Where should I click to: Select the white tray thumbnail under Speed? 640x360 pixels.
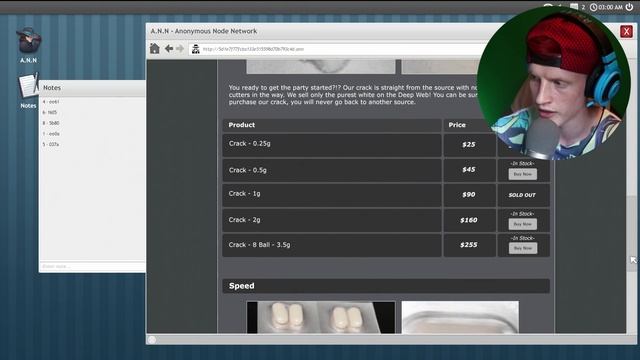point(460,318)
